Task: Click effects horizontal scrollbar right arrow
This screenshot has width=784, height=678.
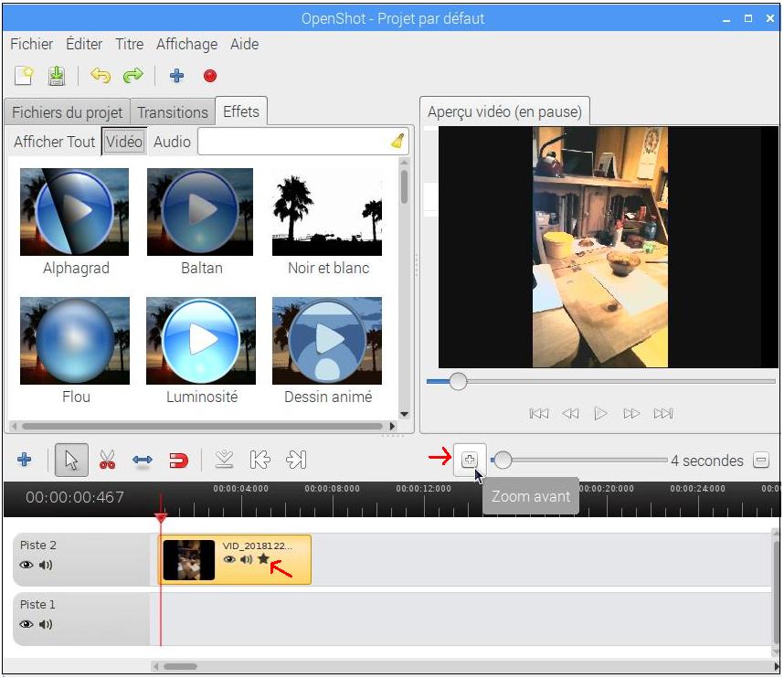Action: 393,427
